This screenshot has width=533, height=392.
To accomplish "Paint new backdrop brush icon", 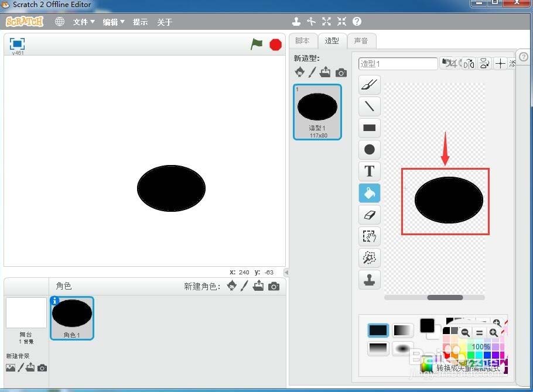I will [x=20, y=367].
